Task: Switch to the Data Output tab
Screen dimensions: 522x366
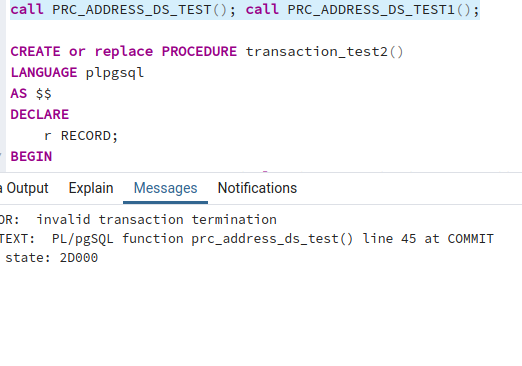Action: tap(24, 188)
